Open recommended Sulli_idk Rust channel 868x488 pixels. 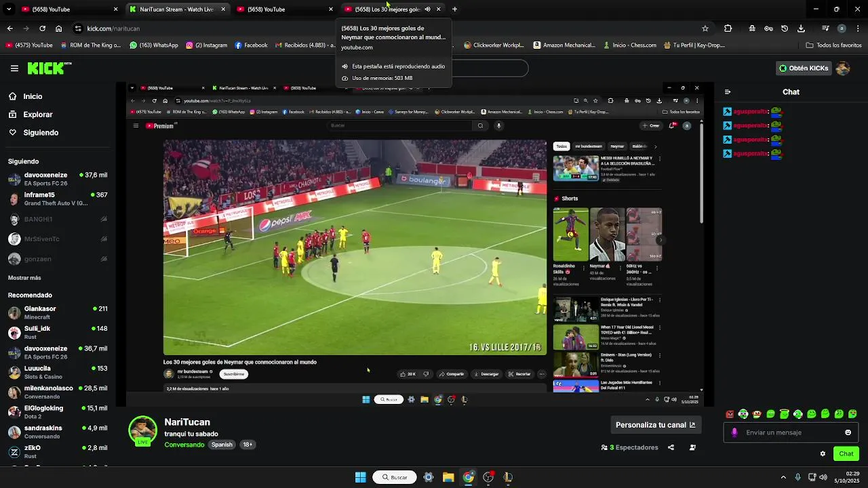(58, 332)
